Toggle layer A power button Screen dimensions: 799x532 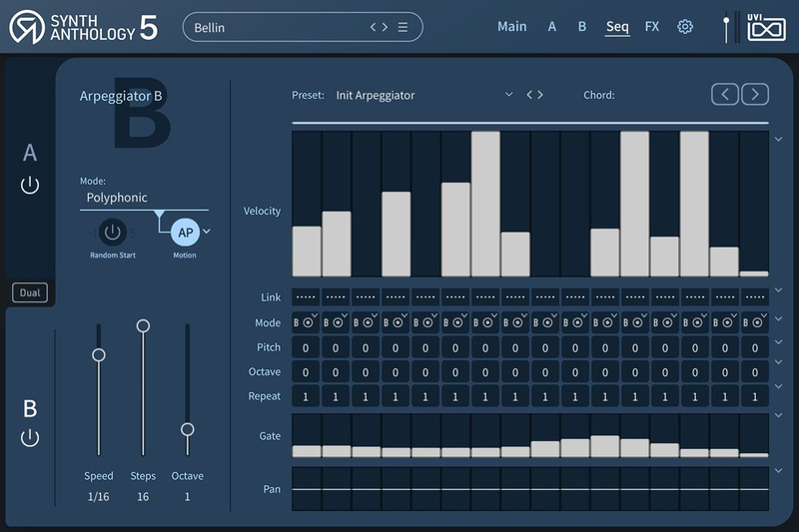pyautogui.click(x=30, y=185)
